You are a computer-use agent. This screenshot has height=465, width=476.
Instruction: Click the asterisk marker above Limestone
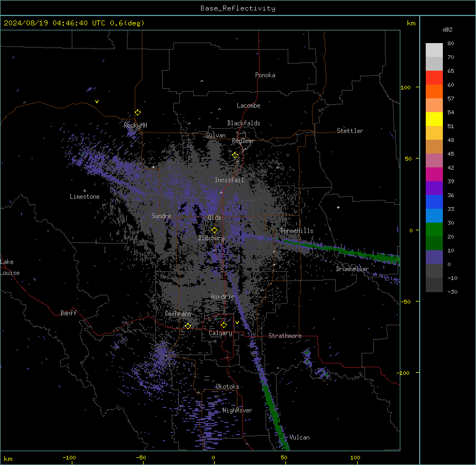(x=84, y=191)
